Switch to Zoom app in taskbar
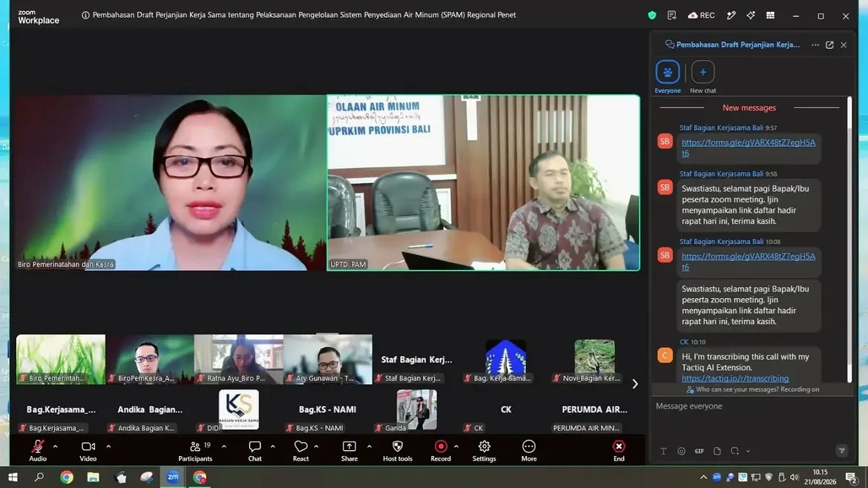The height and width of the screenshot is (488, 868). click(173, 477)
